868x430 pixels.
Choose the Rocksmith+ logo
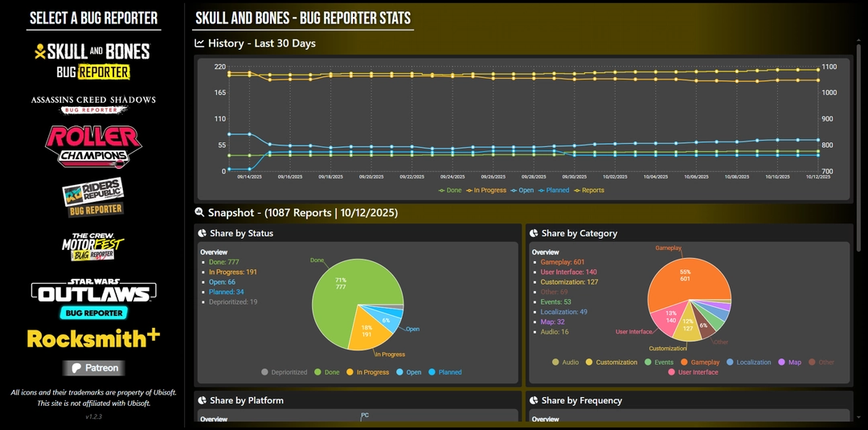click(93, 338)
